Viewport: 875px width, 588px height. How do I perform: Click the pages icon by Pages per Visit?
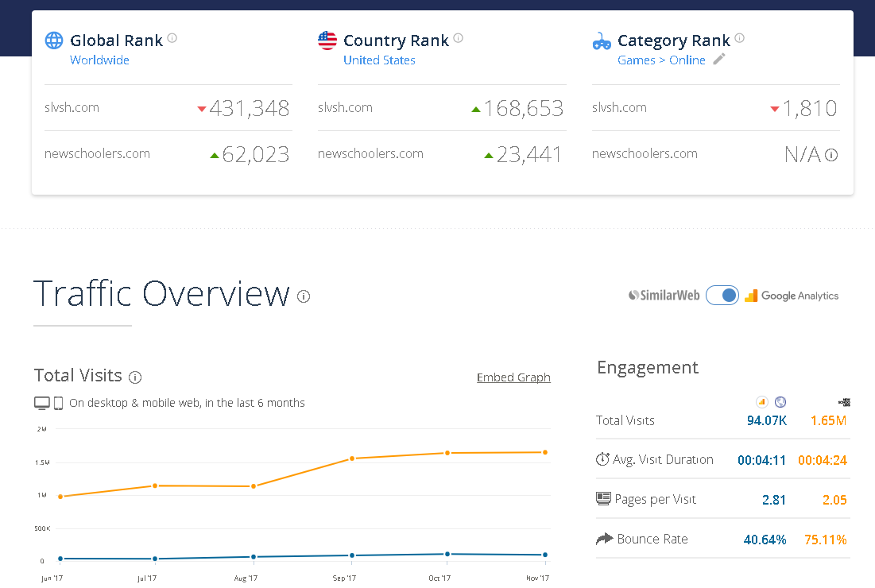(x=603, y=499)
